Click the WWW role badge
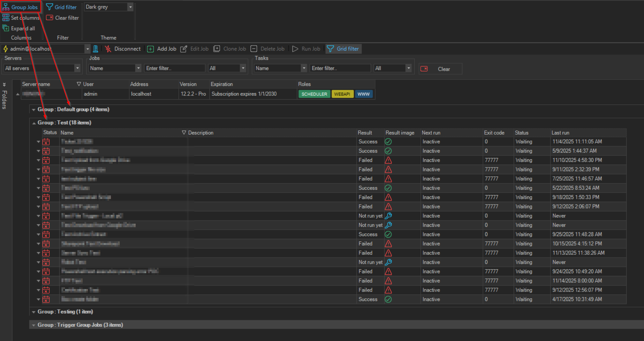The image size is (644, 341). point(364,94)
